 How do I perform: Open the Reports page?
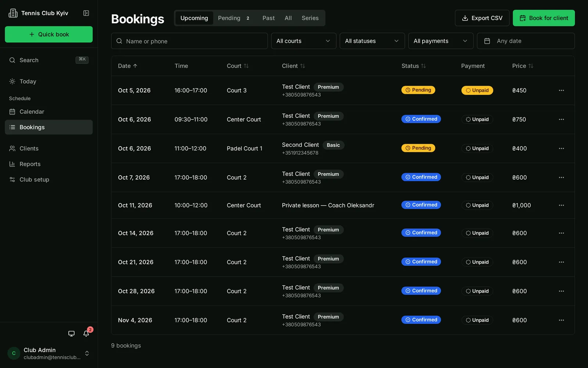(49, 164)
